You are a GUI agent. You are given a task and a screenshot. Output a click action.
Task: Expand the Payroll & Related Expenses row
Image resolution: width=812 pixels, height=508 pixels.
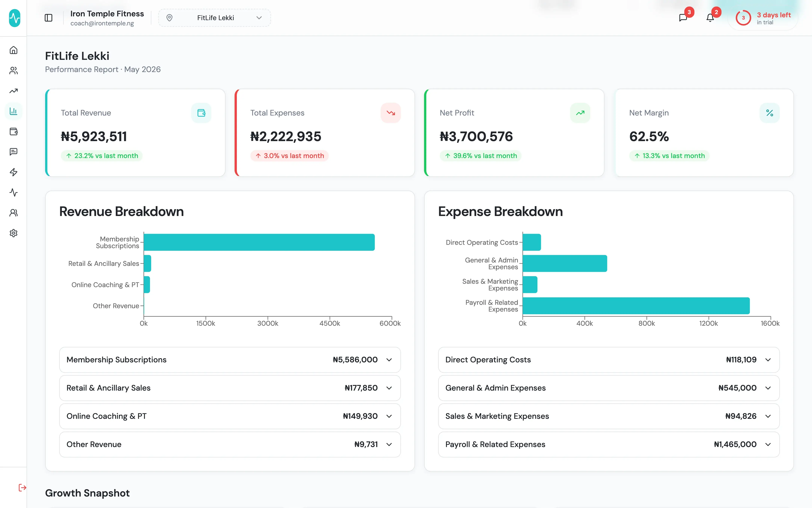tap(609, 444)
